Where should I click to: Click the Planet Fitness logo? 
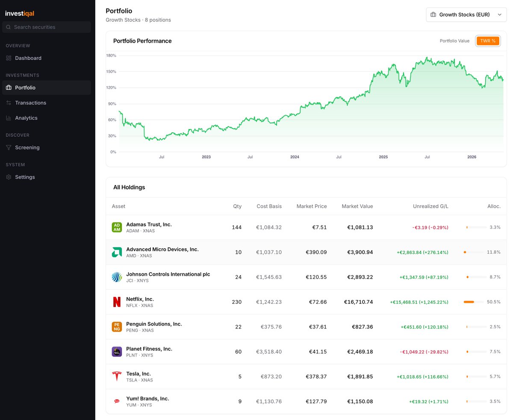117,352
